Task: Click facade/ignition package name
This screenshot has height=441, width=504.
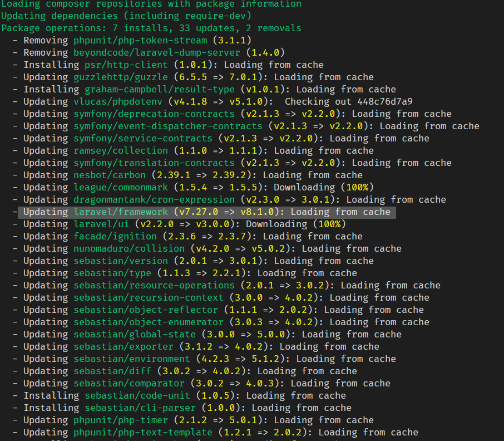Action: coord(115,237)
